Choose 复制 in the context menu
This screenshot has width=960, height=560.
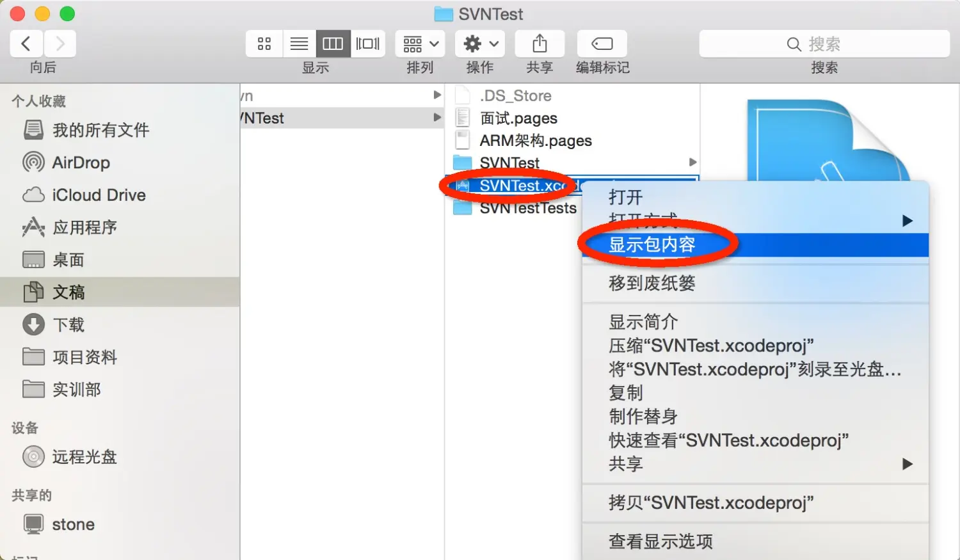[x=755, y=393]
